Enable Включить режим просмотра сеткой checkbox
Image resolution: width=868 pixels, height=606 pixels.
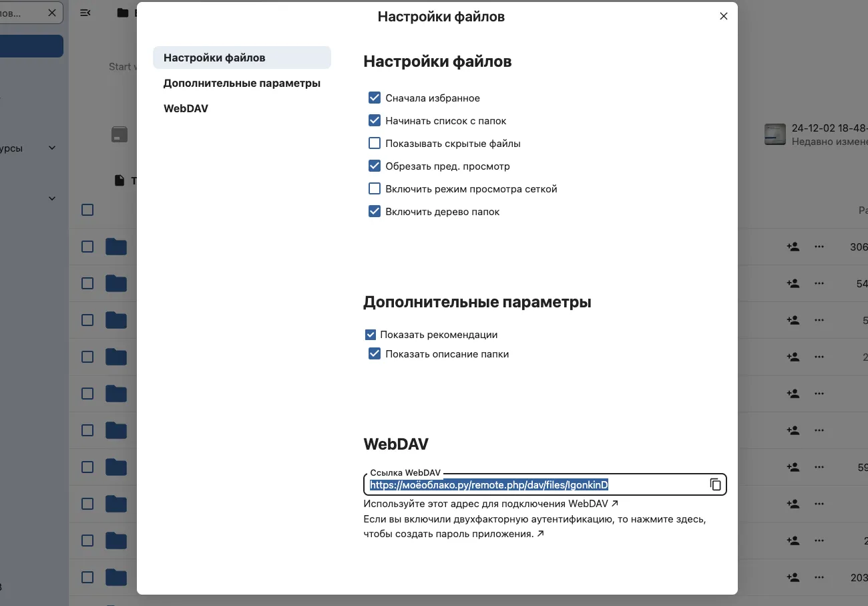coord(375,189)
